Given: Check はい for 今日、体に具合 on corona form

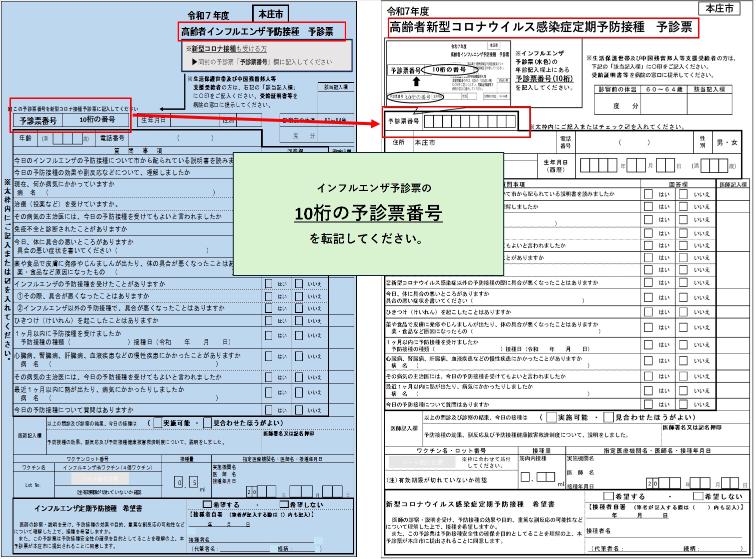Looking at the screenshot, I should coord(648,297).
